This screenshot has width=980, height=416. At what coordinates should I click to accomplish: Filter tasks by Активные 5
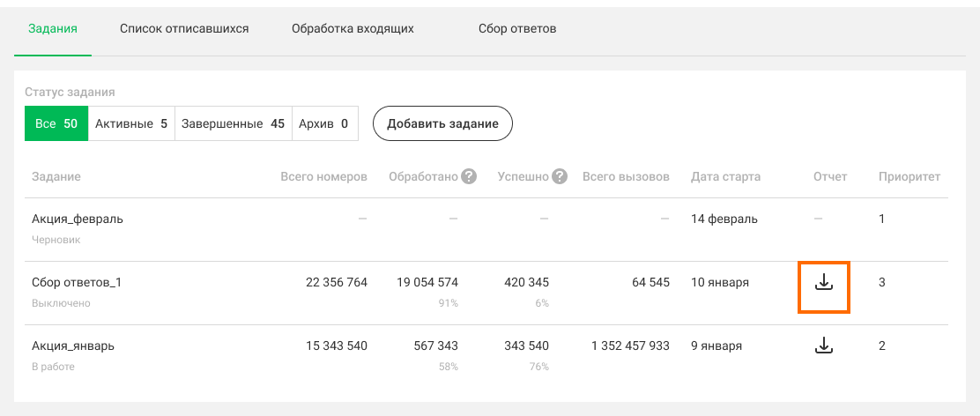(x=131, y=123)
